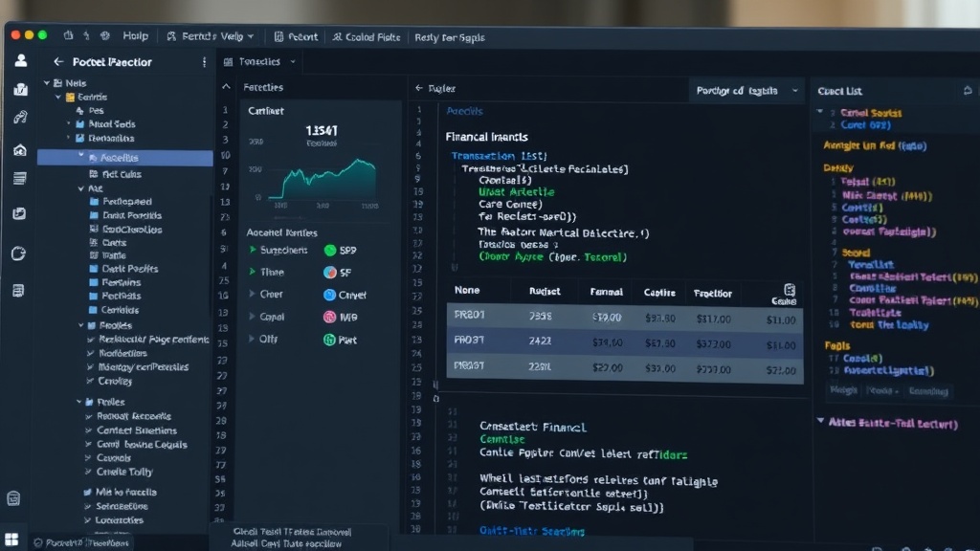Select the FR201 table row

click(x=625, y=318)
